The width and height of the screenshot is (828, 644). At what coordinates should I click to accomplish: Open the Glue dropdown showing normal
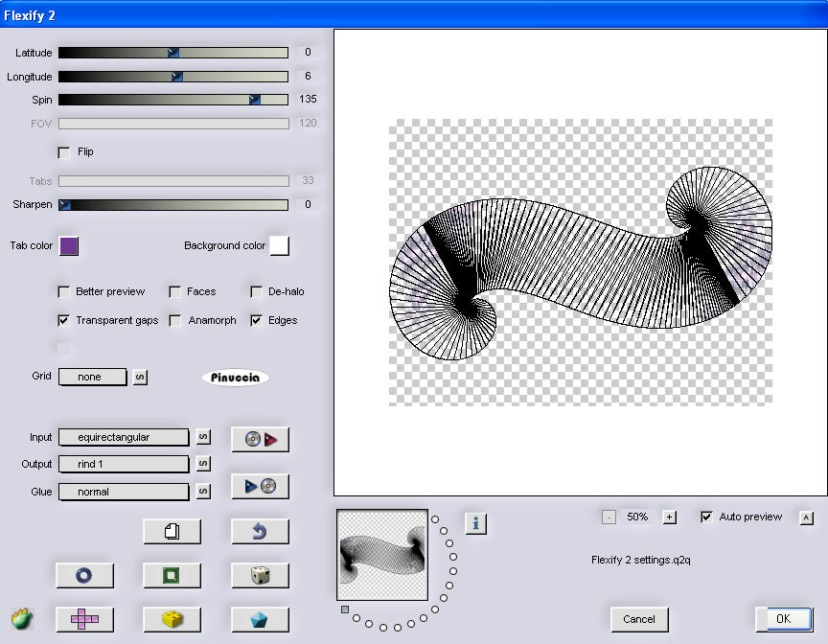click(124, 492)
